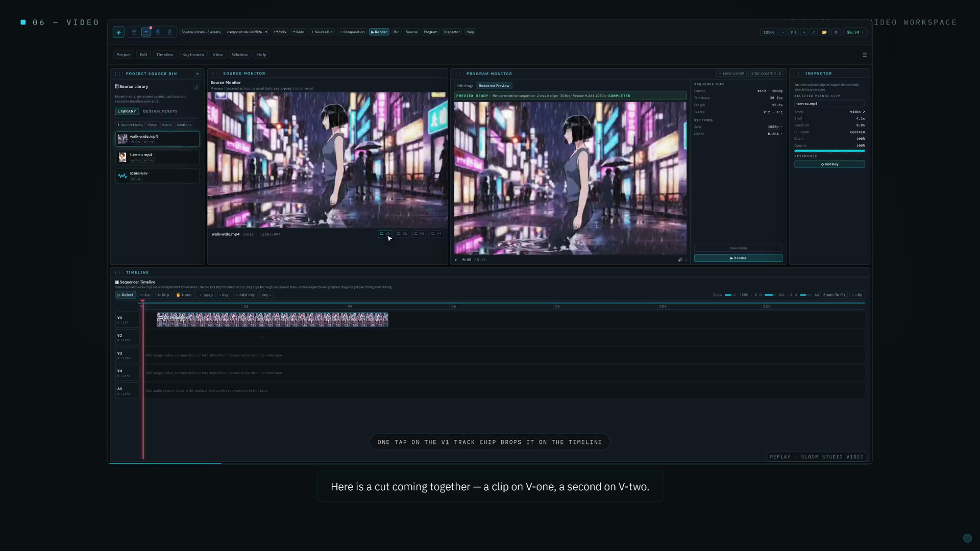Select the turn-cu.mp4 asset in the library
980x551 pixels.
tap(157, 157)
